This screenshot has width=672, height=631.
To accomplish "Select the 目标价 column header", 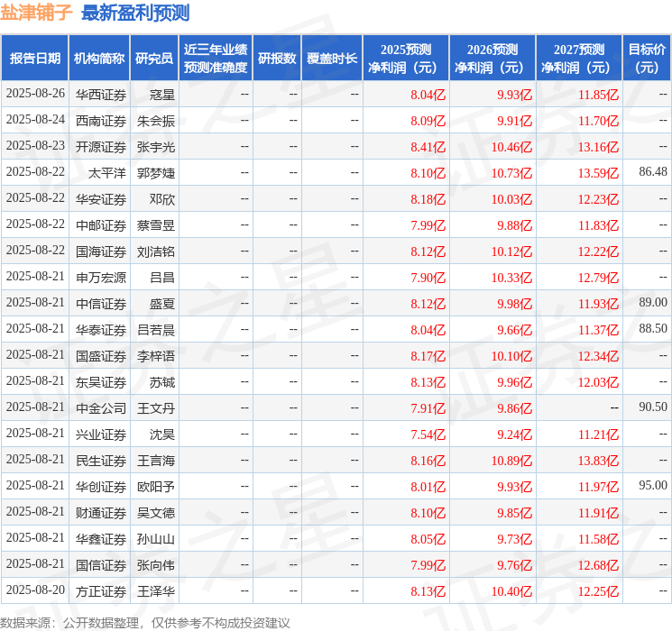I will point(647,58).
